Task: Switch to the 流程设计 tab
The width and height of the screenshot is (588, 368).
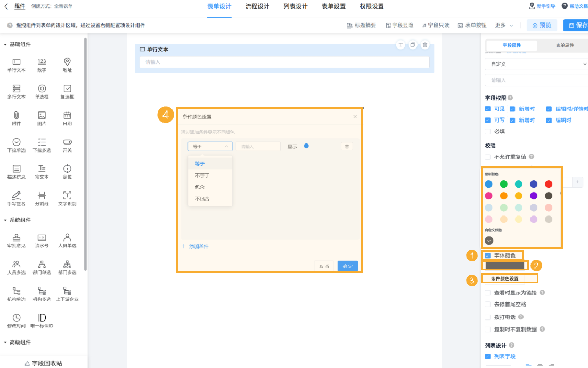Action: point(257,6)
